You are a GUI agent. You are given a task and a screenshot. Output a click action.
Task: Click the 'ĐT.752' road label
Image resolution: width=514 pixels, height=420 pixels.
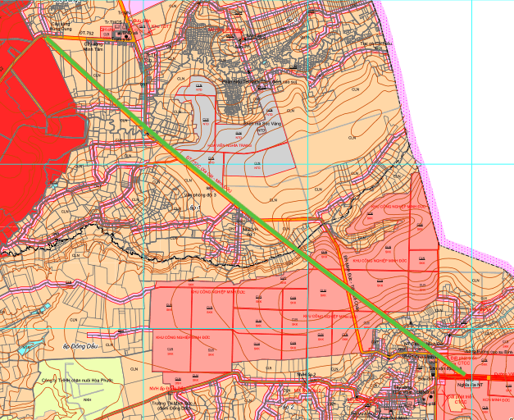pos(87,33)
